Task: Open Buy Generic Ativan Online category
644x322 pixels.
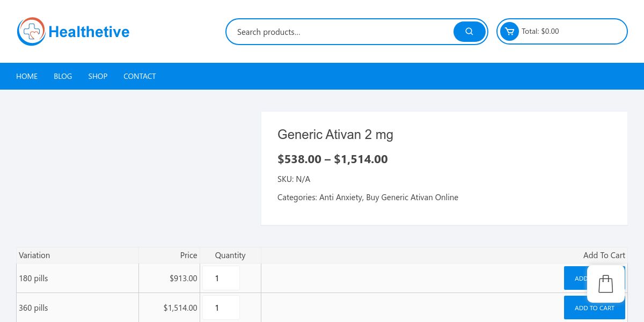Action: pyautogui.click(x=412, y=197)
